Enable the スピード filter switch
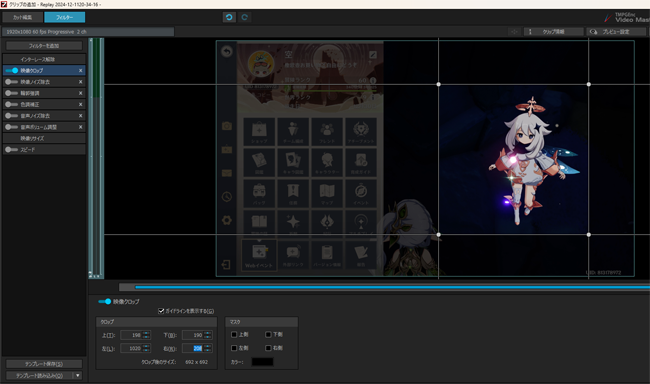 12,149
